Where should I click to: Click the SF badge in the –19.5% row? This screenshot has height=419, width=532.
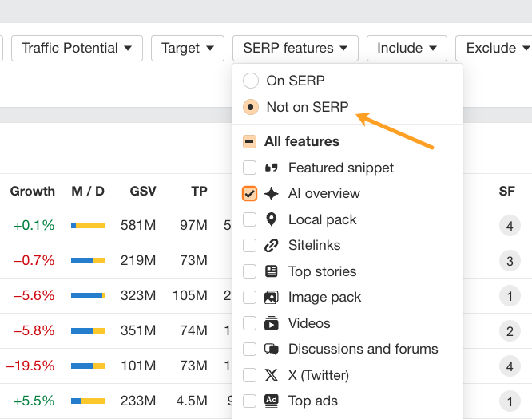point(510,366)
